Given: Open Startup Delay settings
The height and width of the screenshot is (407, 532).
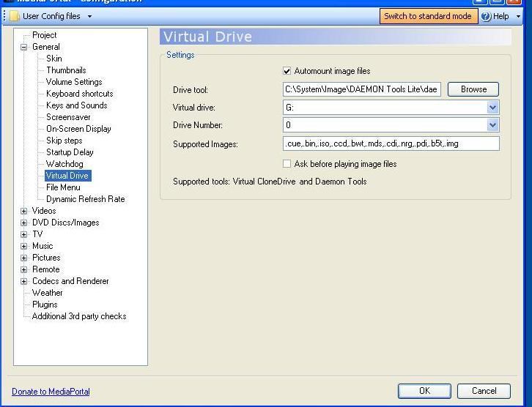Looking at the screenshot, I should point(70,152).
